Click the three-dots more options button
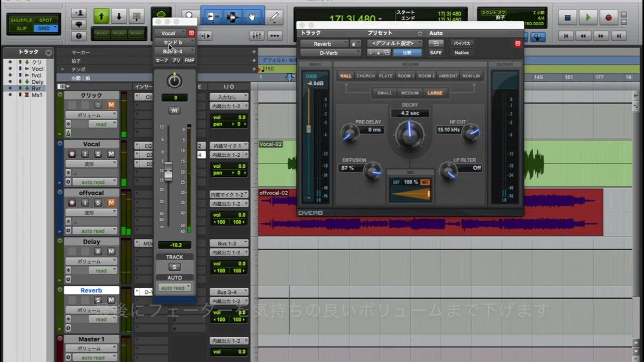 (x=274, y=35)
